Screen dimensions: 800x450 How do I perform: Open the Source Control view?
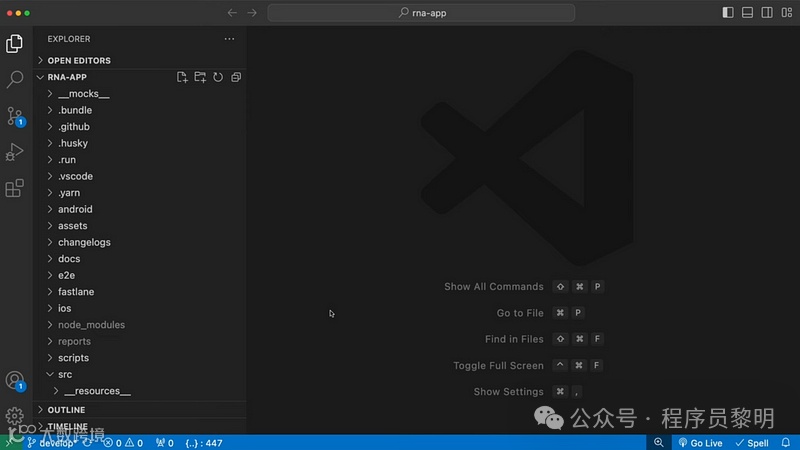(x=14, y=116)
